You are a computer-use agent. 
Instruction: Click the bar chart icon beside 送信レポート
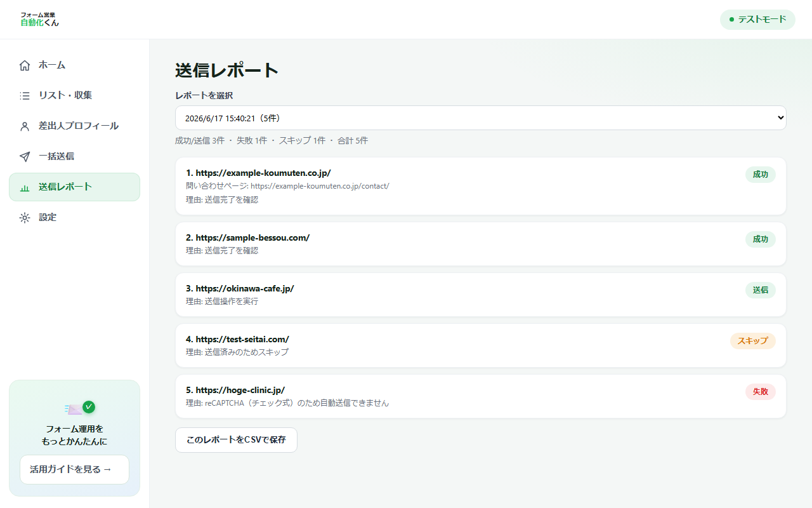point(25,187)
